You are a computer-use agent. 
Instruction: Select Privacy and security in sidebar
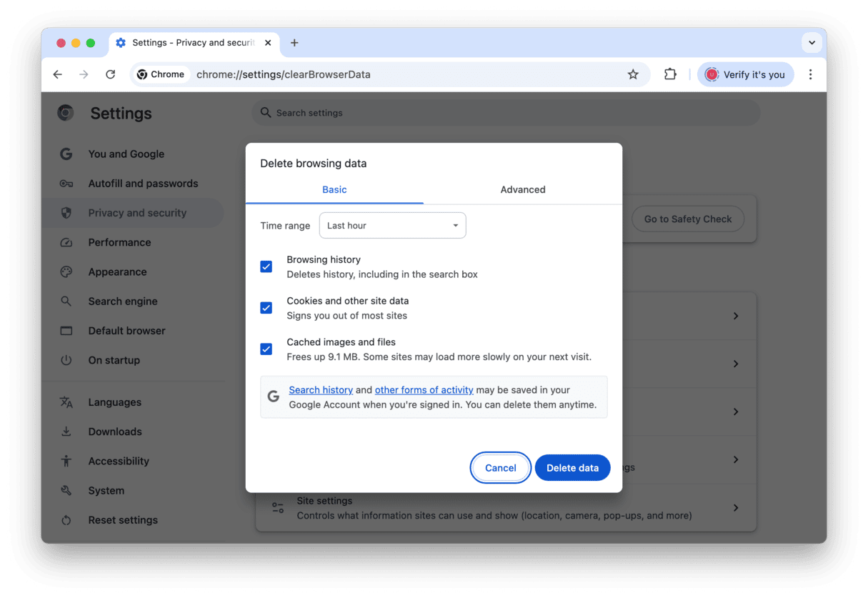coord(132,213)
